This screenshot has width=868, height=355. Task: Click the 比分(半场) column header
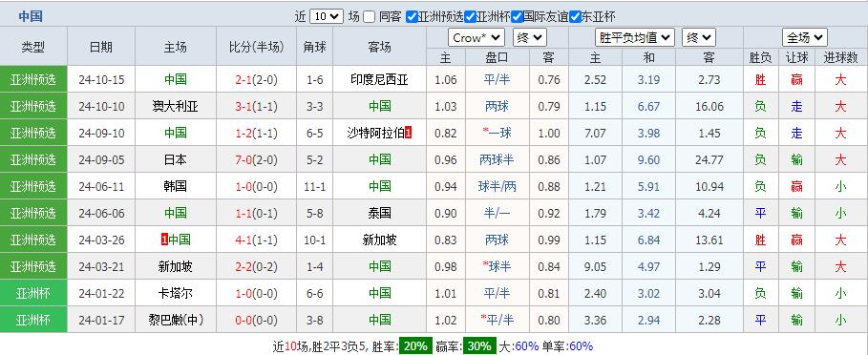coord(256,47)
